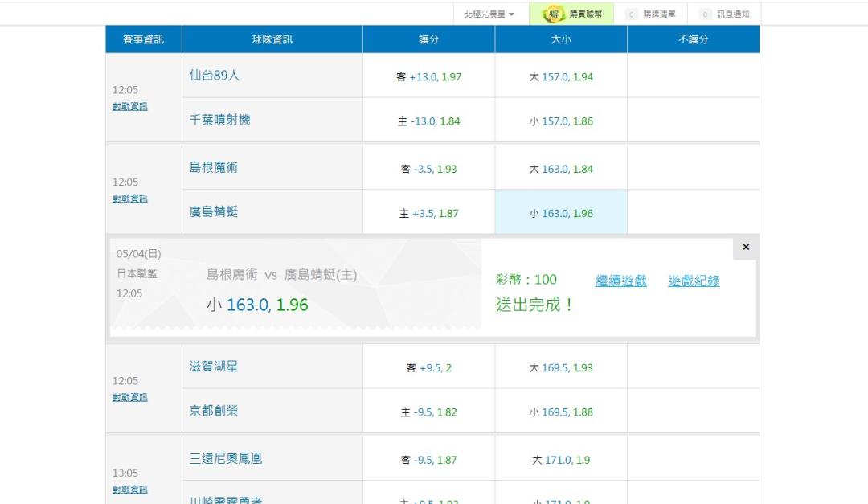868x504 pixels.
Task: Open 對戰資訊 for the 島根魔術 match
Action: pyautogui.click(x=130, y=199)
